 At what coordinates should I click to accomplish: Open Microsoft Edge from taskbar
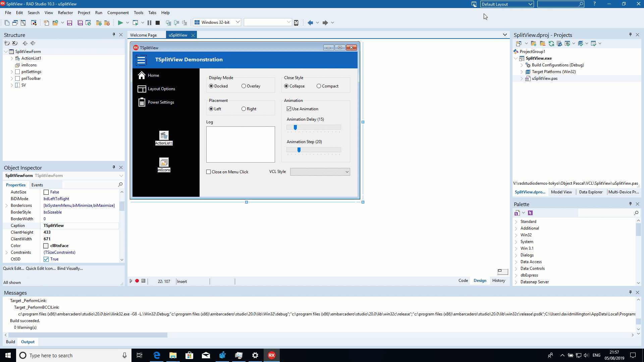[157, 355]
